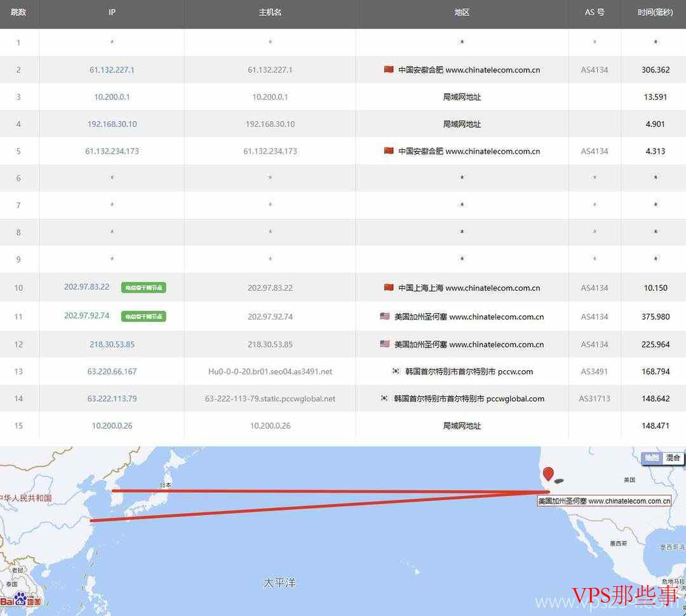Click the China flag in hop 10 row
The height and width of the screenshot is (616, 686).
point(389,288)
